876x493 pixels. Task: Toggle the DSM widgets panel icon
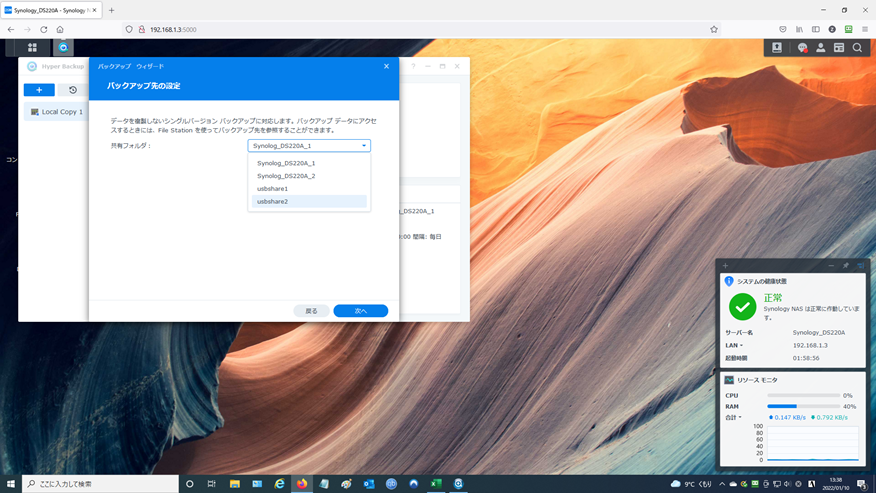pos(839,48)
